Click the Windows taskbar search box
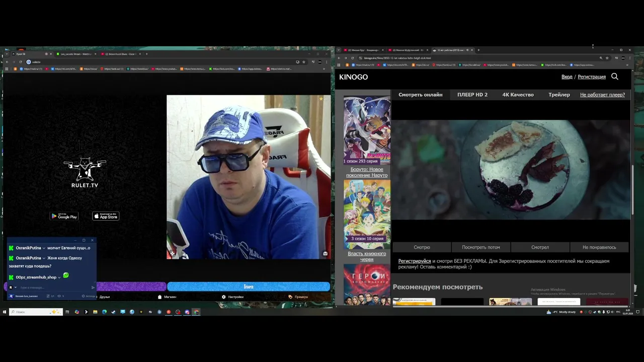 [36, 312]
